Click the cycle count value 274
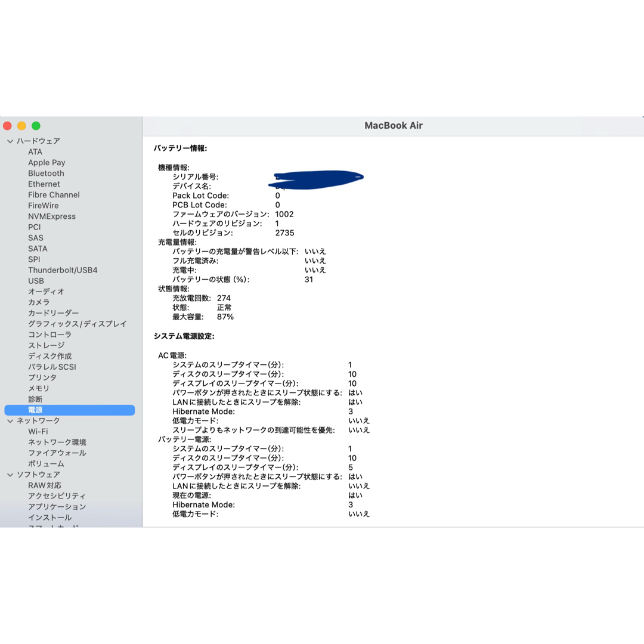The image size is (644, 644). tap(224, 298)
